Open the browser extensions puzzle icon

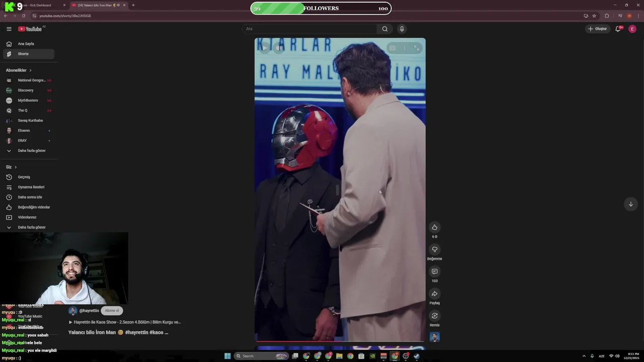pyautogui.click(x=607, y=16)
